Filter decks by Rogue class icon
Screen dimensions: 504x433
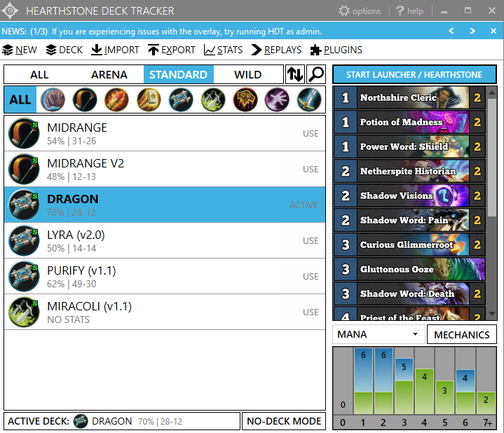213,100
